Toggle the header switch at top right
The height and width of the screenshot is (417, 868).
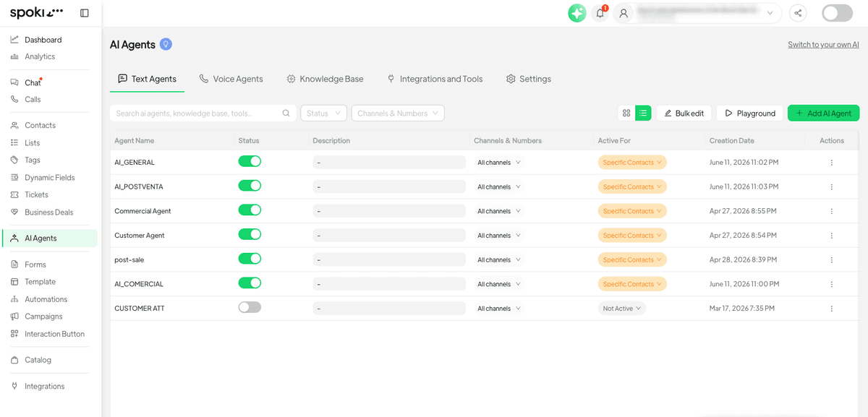(x=838, y=13)
